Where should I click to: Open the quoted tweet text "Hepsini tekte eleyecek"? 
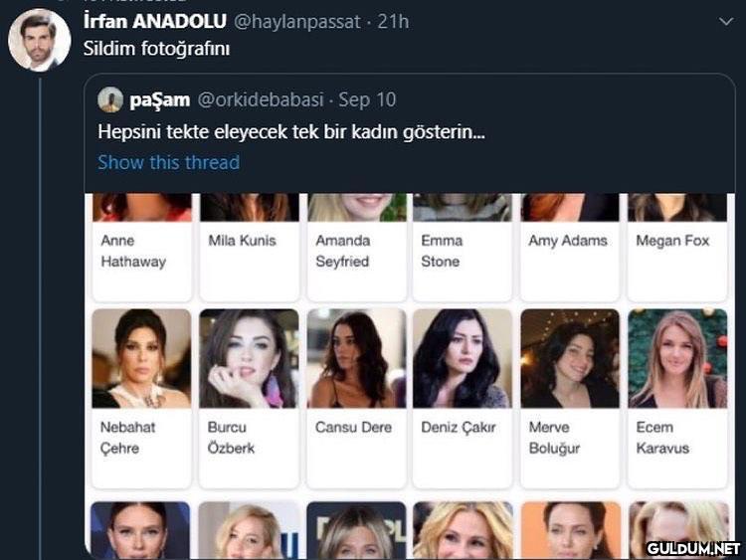coord(290,131)
